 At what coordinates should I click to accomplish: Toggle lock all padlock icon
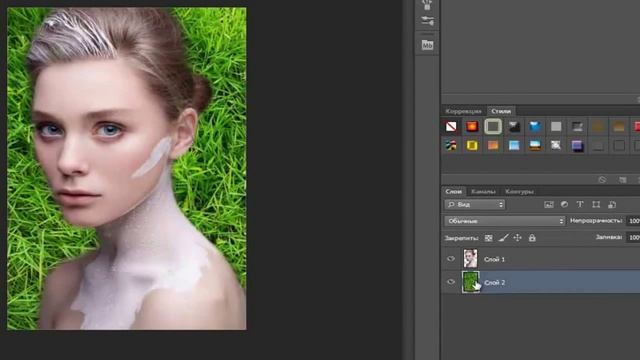[x=532, y=238]
